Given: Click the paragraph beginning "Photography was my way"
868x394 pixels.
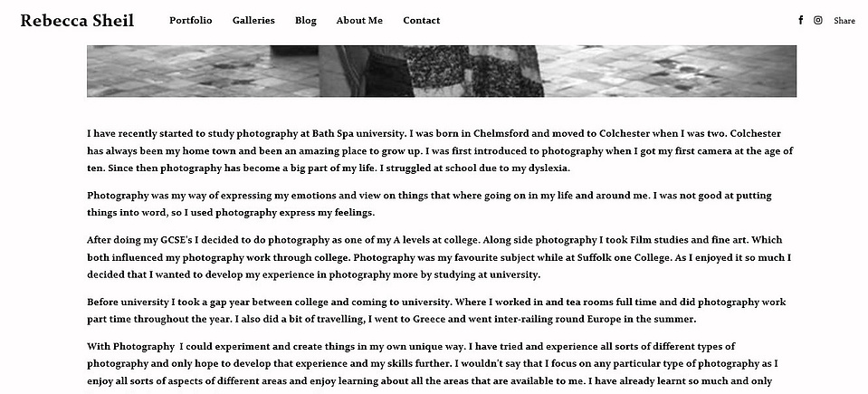Looking at the screenshot, I should click(x=429, y=204).
